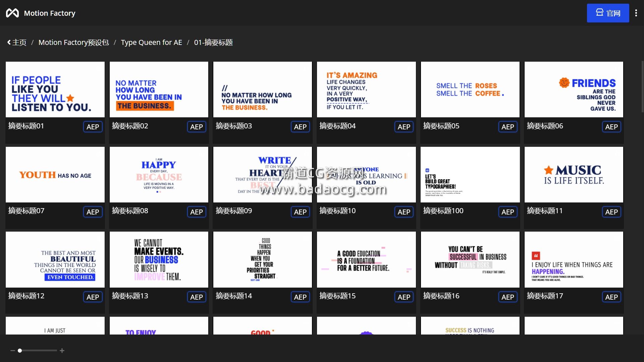Click the AEP badge for 摘要标题08
This screenshot has height=362, width=644.
197,212
